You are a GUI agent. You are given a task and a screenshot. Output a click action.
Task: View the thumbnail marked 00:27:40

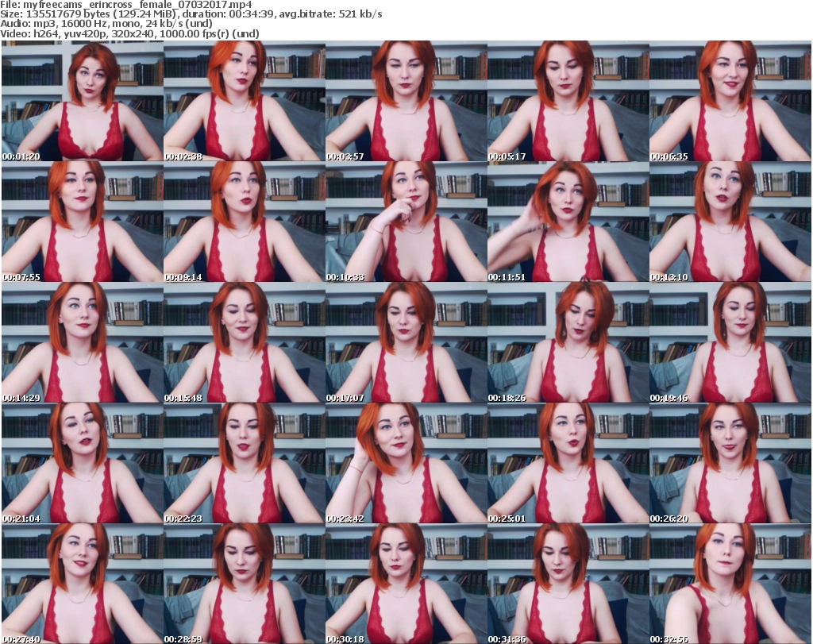point(83,584)
